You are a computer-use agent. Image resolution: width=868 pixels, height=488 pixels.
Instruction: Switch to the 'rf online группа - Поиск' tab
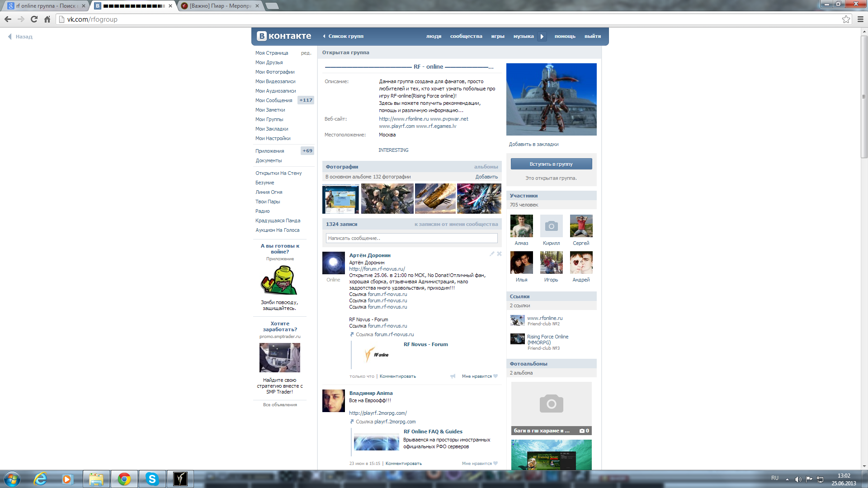46,6
